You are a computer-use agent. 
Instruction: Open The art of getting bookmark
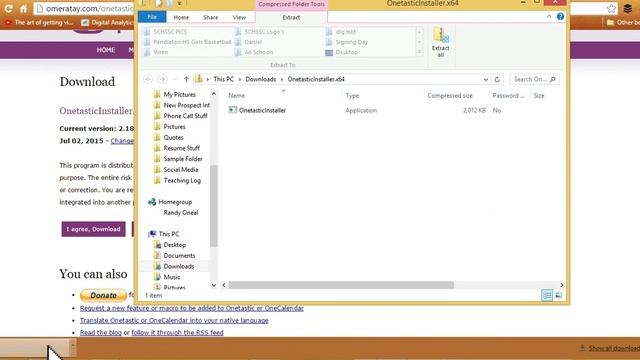click(39, 22)
